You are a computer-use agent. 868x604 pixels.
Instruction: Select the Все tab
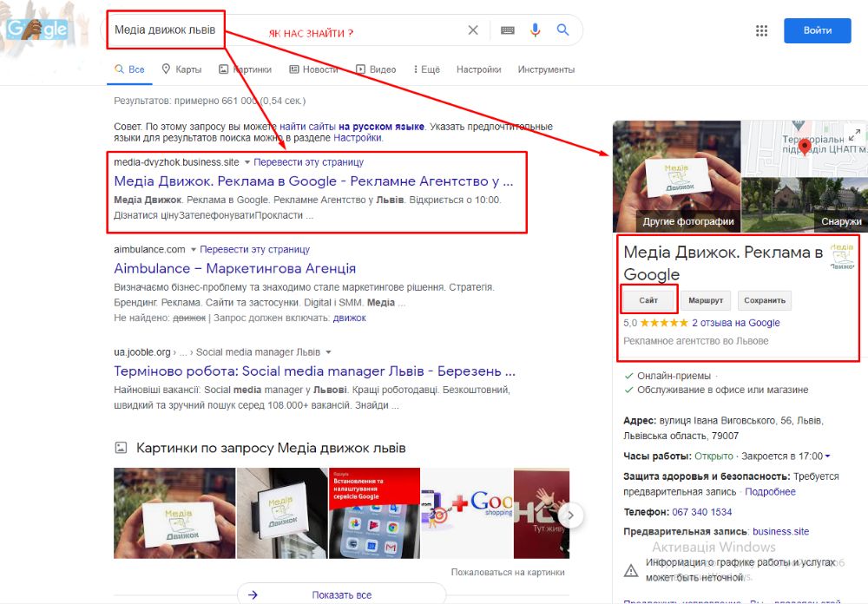tap(129, 69)
